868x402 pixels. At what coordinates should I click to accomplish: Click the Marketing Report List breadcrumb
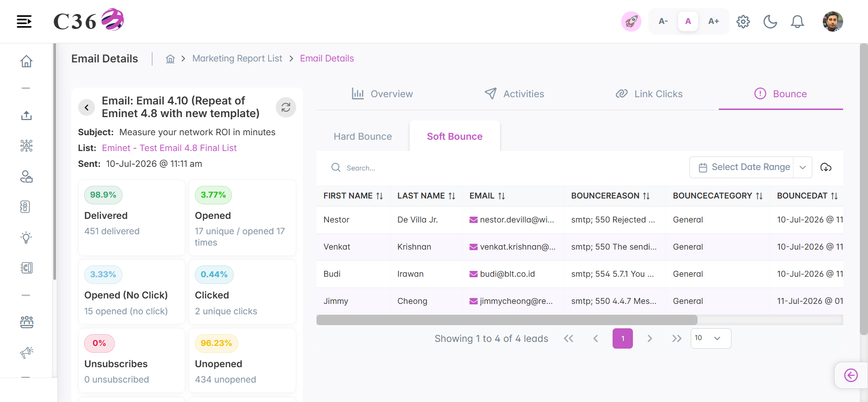[x=237, y=58]
